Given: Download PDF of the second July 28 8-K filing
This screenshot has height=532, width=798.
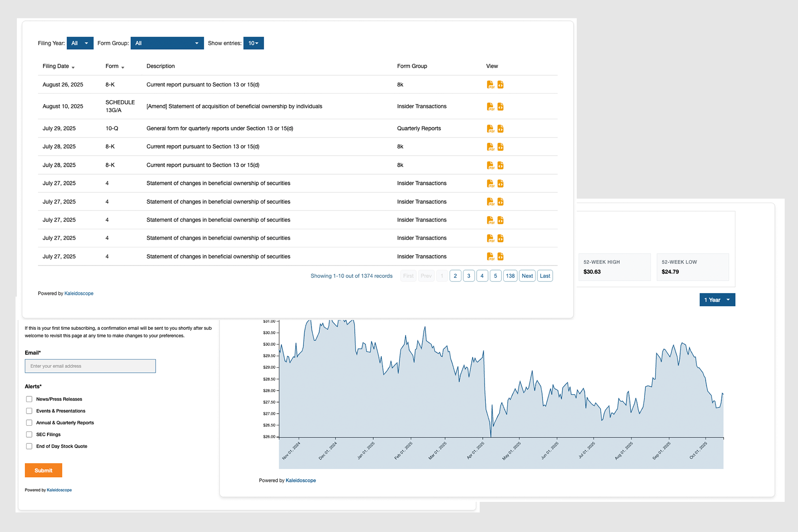Looking at the screenshot, I should 491,165.
